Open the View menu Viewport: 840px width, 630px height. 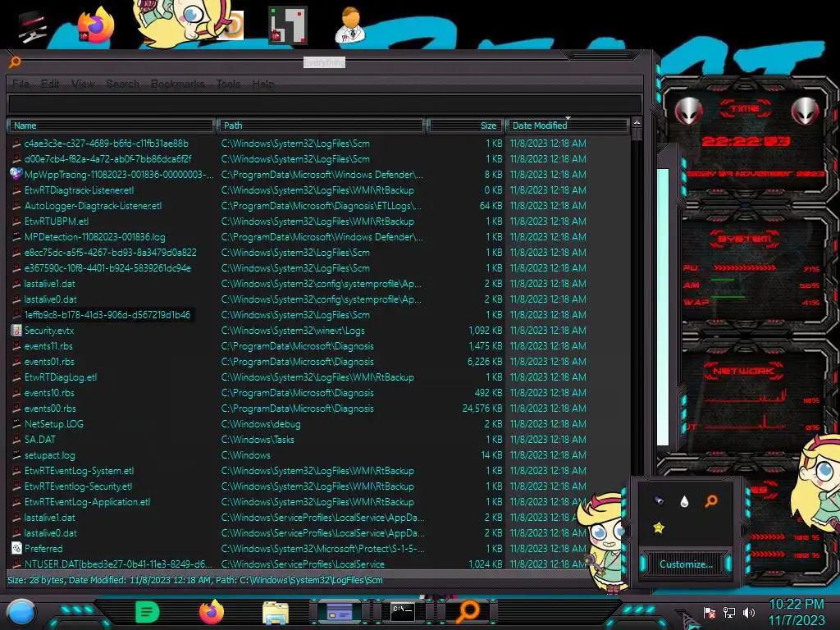pyautogui.click(x=83, y=84)
